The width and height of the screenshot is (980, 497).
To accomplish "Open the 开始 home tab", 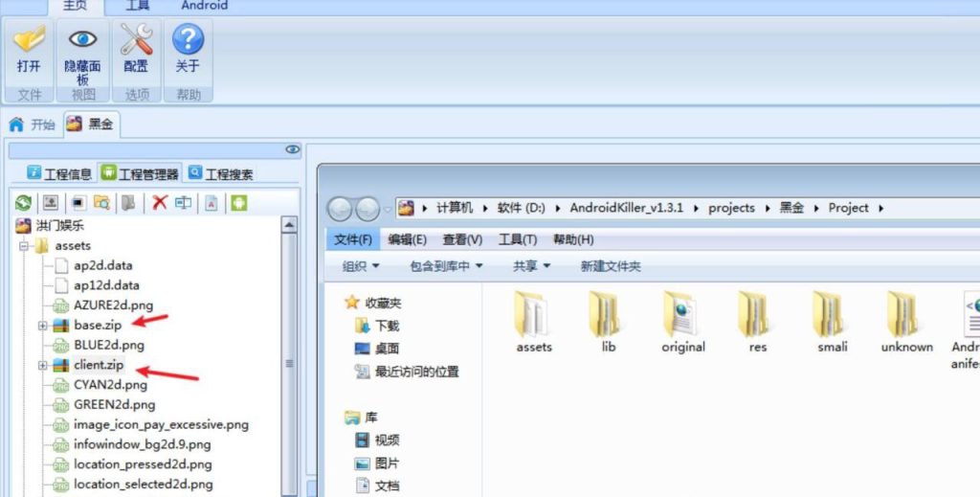I will [x=33, y=124].
